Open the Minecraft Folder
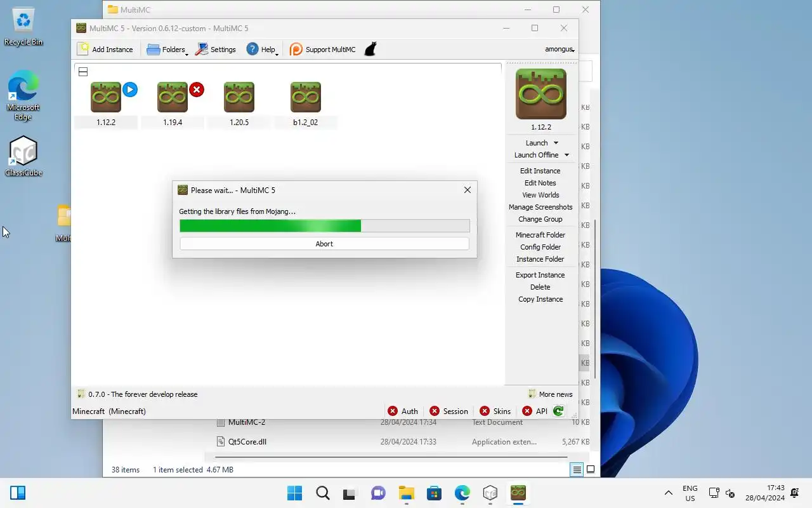 (540, 235)
